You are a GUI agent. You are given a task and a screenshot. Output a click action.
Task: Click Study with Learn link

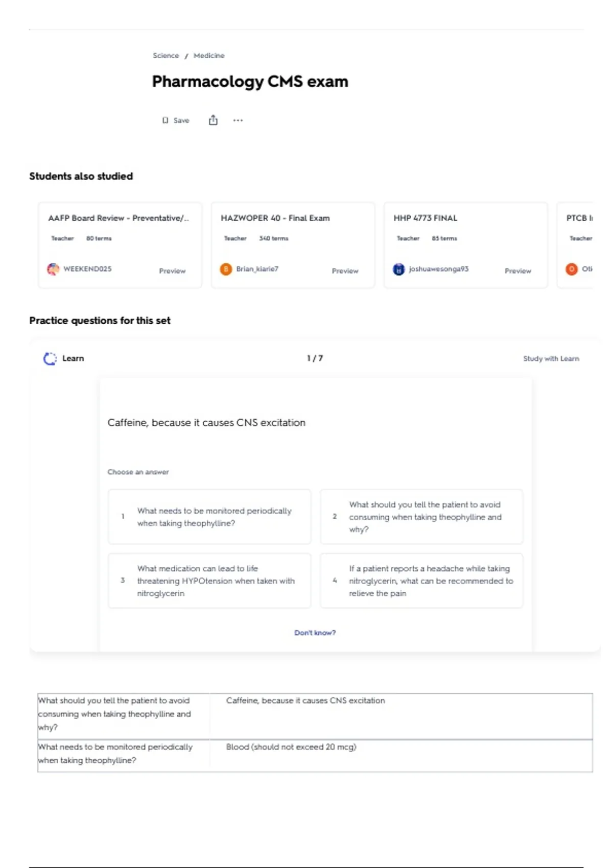551,358
